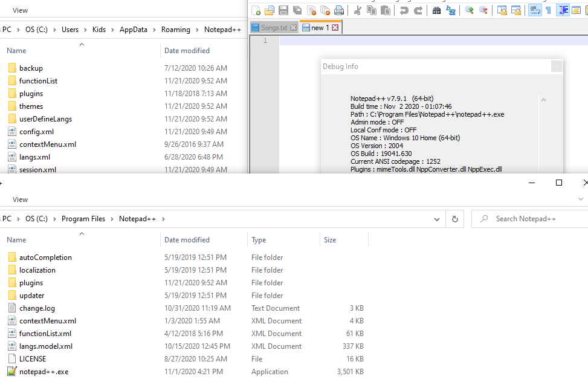588x379 pixels.
Task: Copy selection using toolbar icon
Action: click(x=371, y=10)
